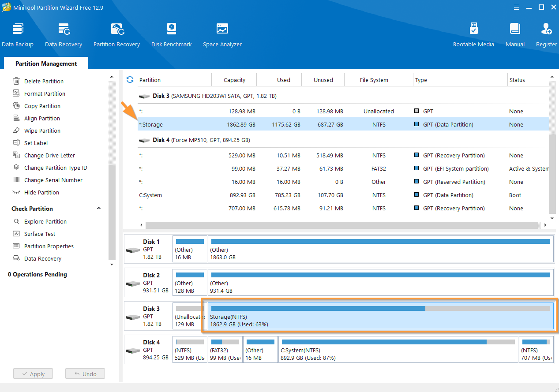Select C:System(NTFS) block on Disk 4 map
The height and width of the screenshot is (392, 559).
[x=398, y=350]
